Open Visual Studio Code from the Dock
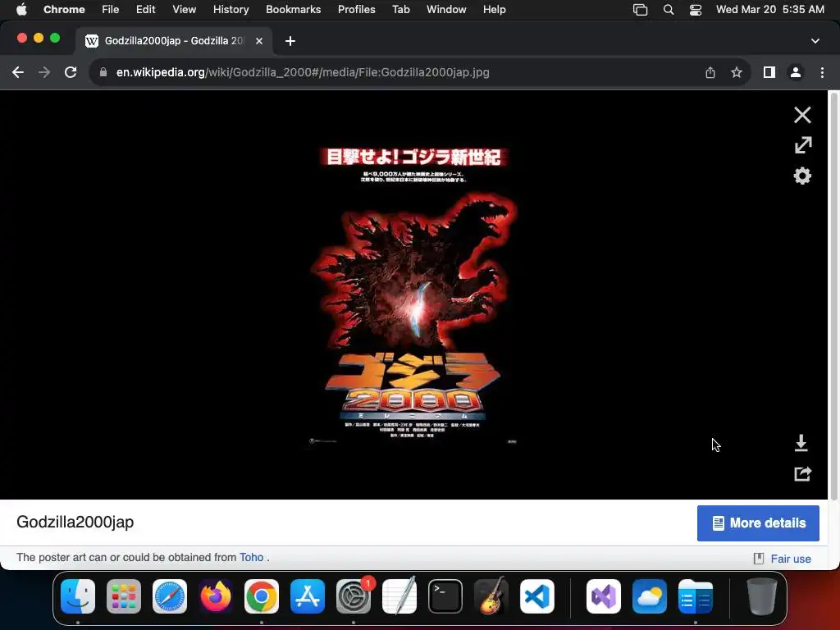Screen dimensions: 840x630 [537, 596]
